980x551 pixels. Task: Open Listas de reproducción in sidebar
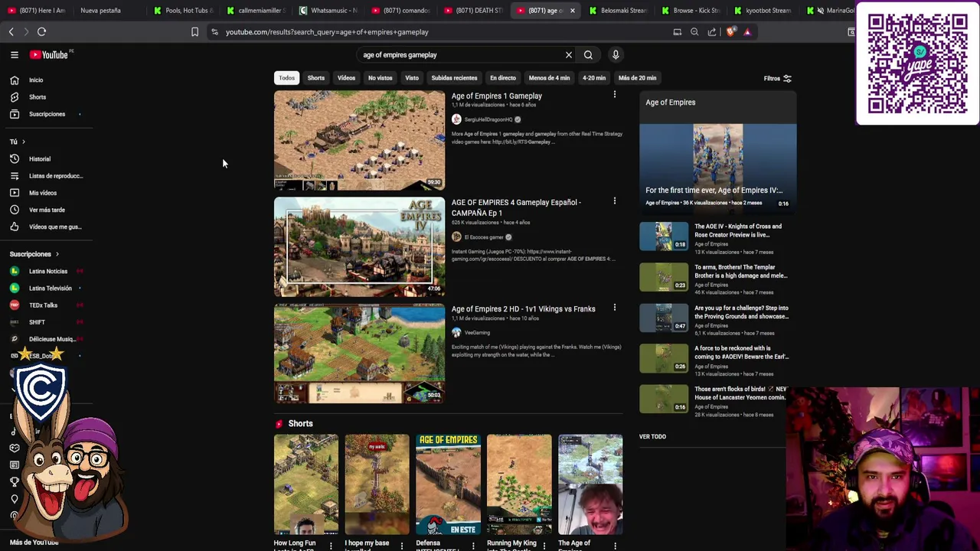(x=55, y=176)
